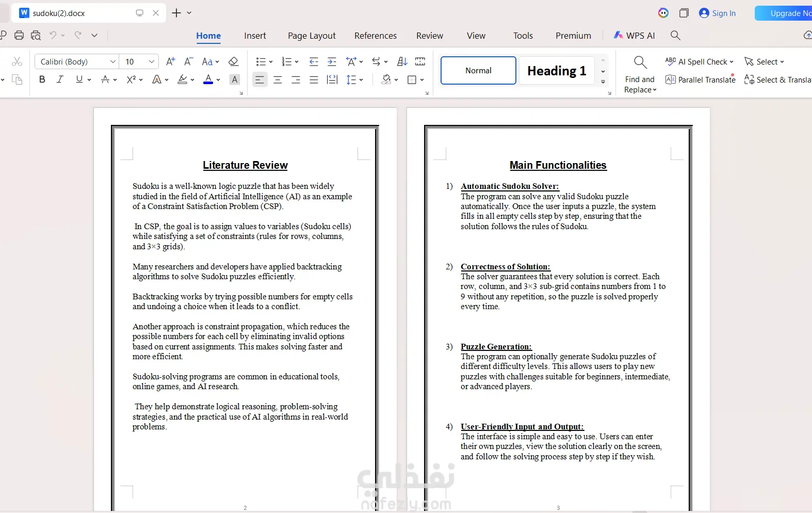Toggle Justify paragraph alignment
This screenshot has width=812, height=513.
314,79
